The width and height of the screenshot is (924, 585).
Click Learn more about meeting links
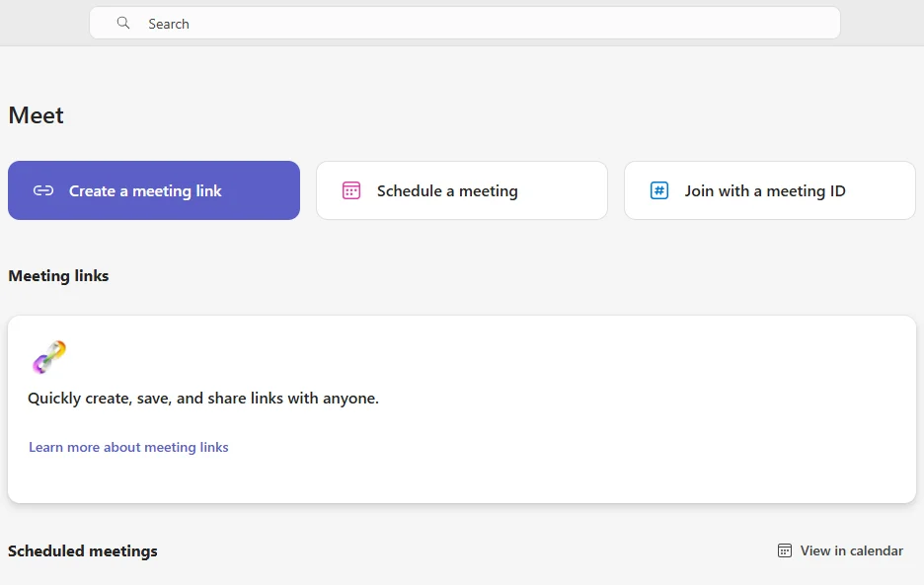point(128,447)
